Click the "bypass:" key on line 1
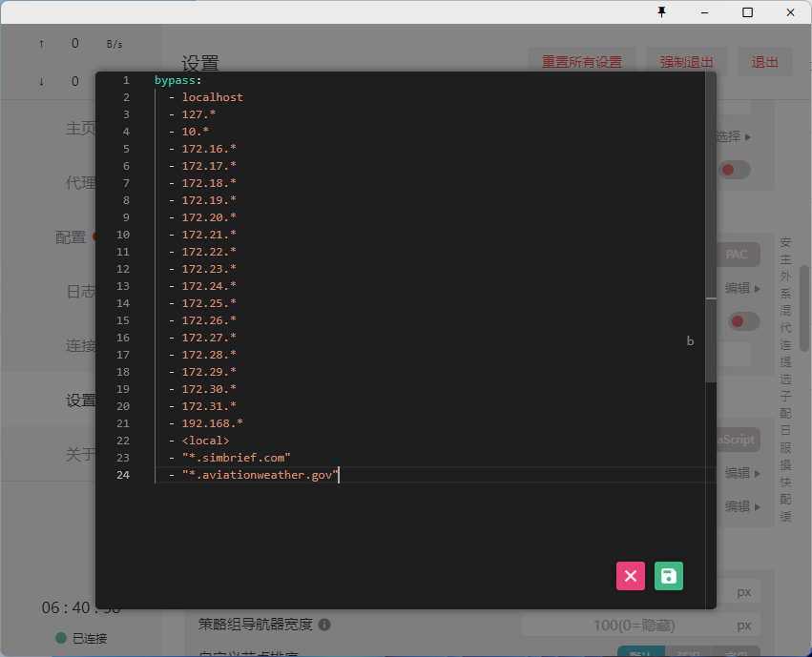 [x=178, y=80]
